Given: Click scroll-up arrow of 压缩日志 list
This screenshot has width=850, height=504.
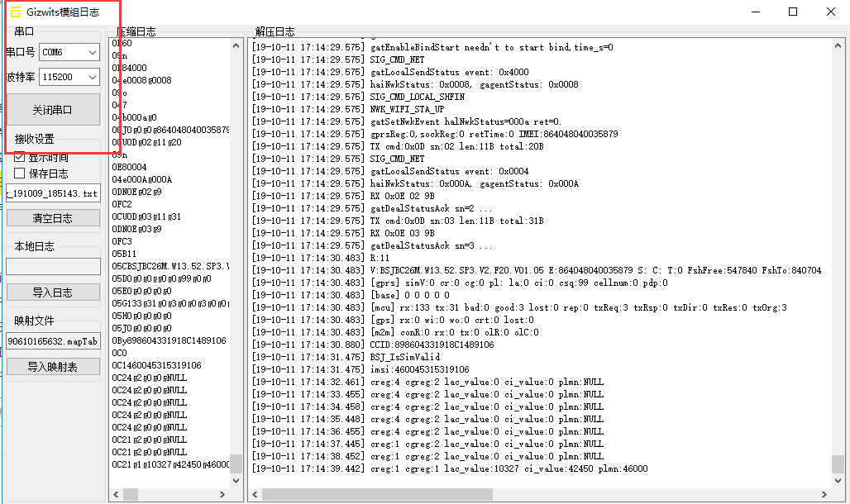Looking at the screenshot, I should click(236, 46).
